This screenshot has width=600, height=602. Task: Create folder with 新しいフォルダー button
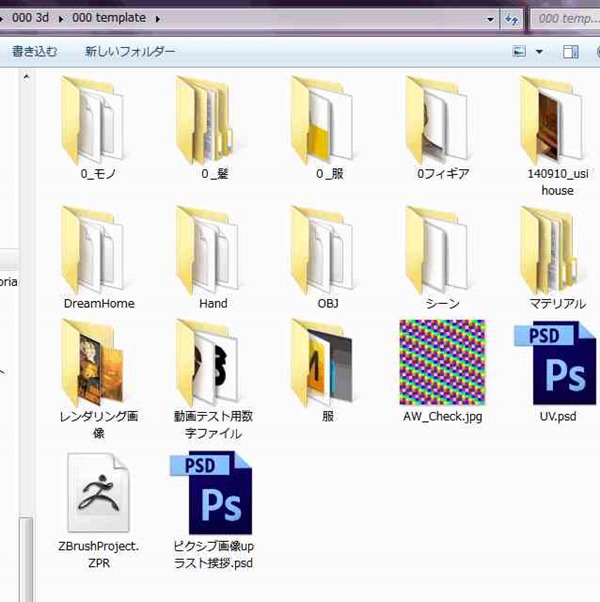coord(130,51)
